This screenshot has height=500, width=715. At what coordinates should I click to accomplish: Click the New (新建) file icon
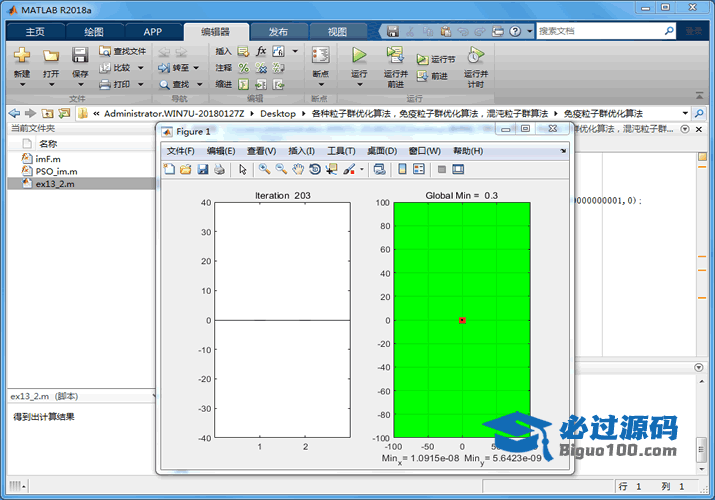click(21, 55)
